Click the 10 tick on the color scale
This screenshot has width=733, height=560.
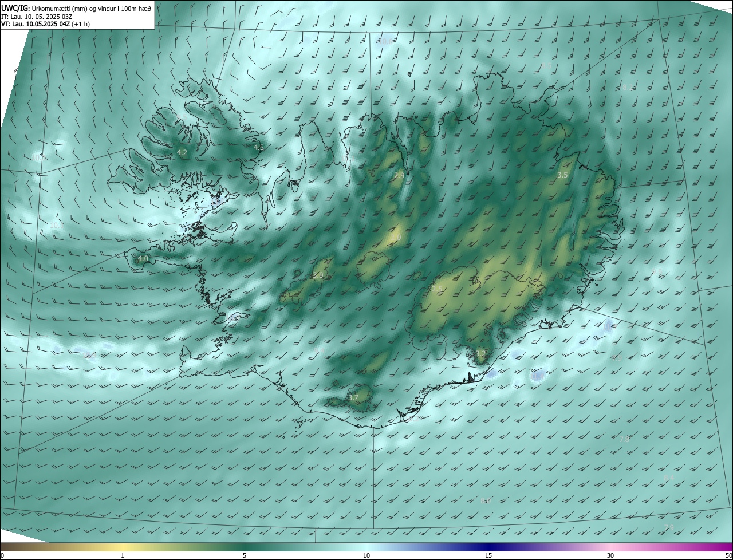click(x=366, y=555)
